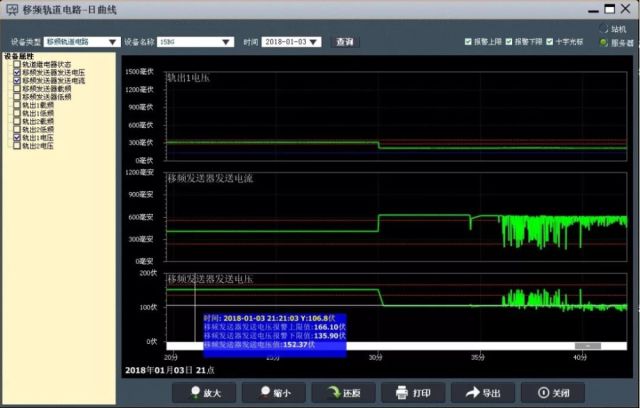Click the 关闭 close circle icon

tap(543, 392)
